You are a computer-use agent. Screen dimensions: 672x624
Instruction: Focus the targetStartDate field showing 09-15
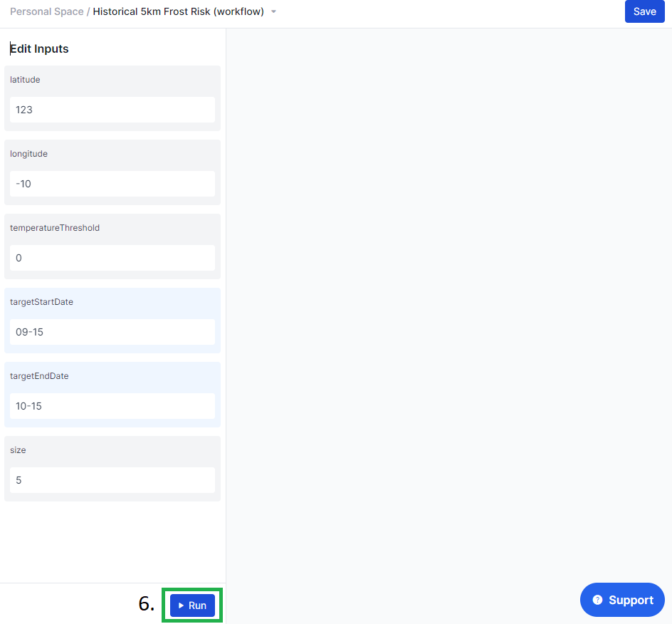point(112,332)
